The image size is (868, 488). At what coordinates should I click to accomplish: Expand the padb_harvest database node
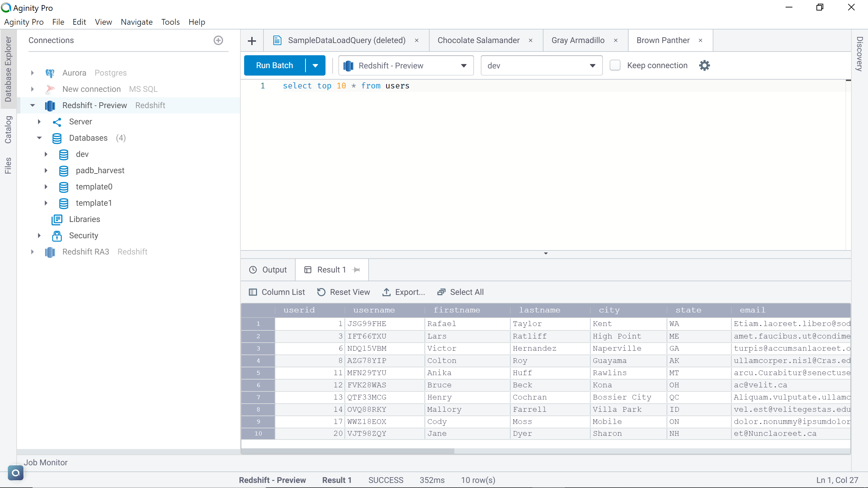point(46,170)
